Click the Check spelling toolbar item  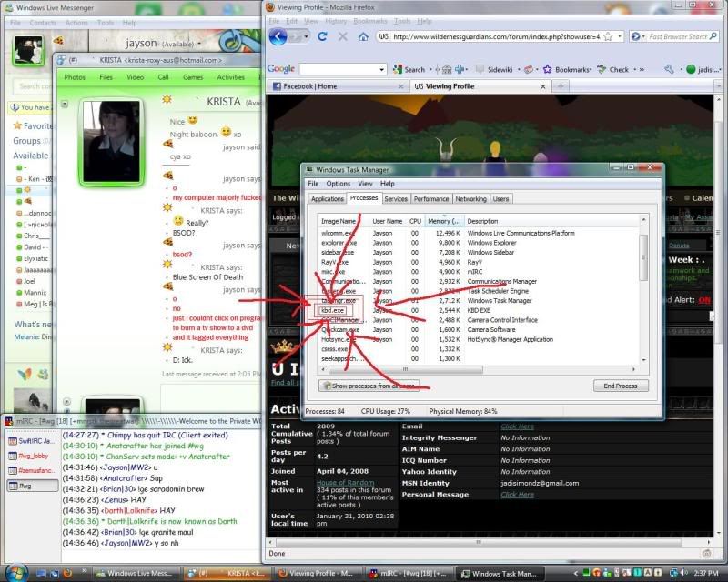click(x=612, y=69)
